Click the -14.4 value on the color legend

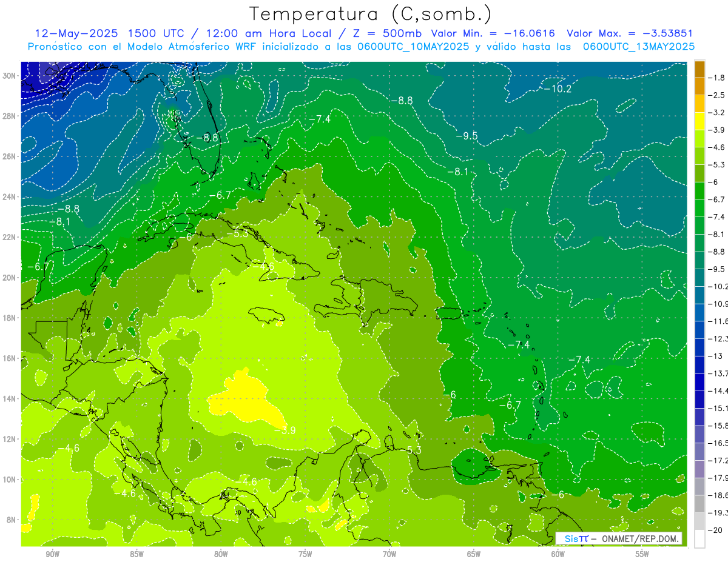(x=718, y=390)
